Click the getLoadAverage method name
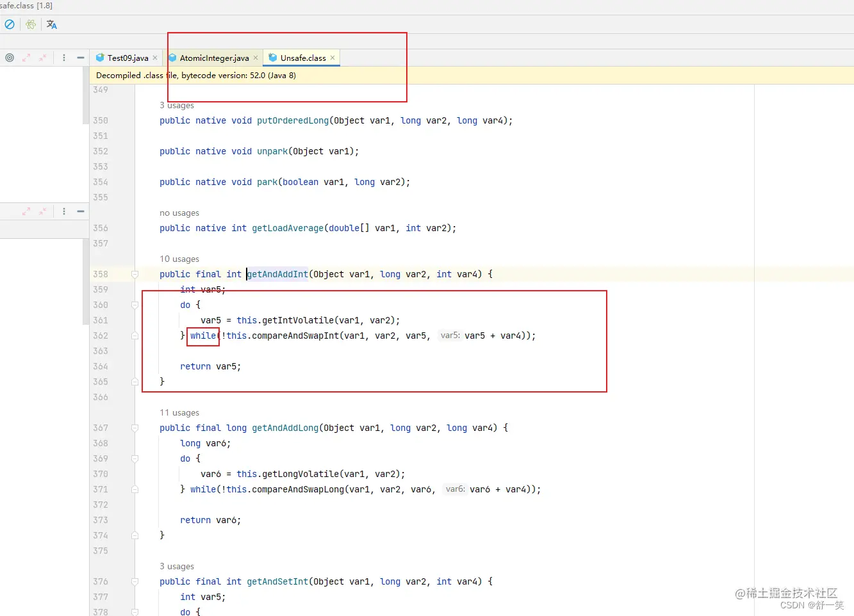Screen dimensions: 854x616 tap(288, 228)
